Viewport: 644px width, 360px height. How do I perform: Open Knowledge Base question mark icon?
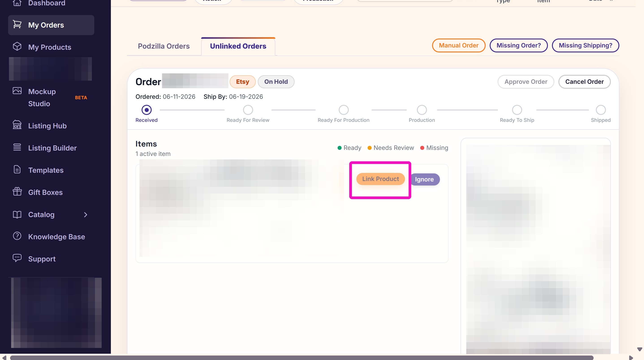(17, 236)
